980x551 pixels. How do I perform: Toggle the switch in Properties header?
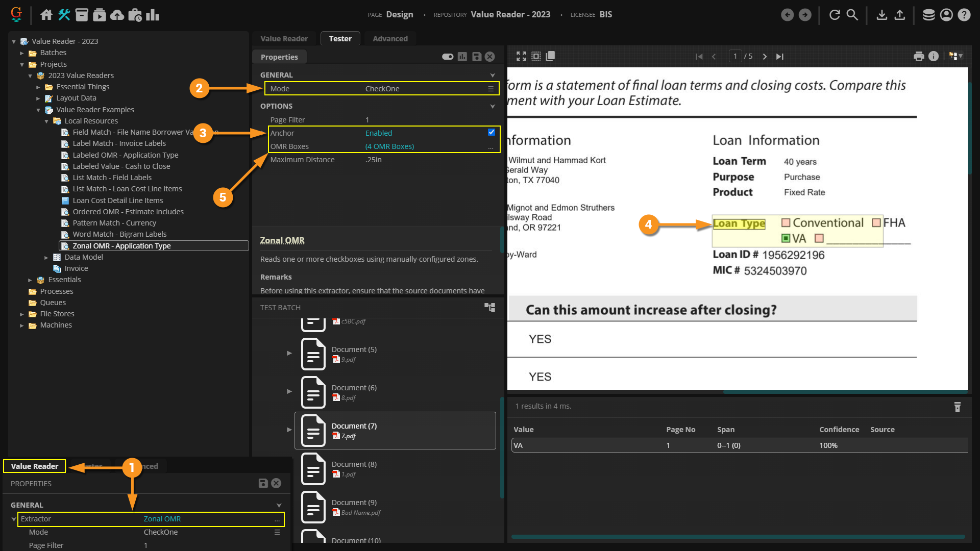[x=448, y=57]
